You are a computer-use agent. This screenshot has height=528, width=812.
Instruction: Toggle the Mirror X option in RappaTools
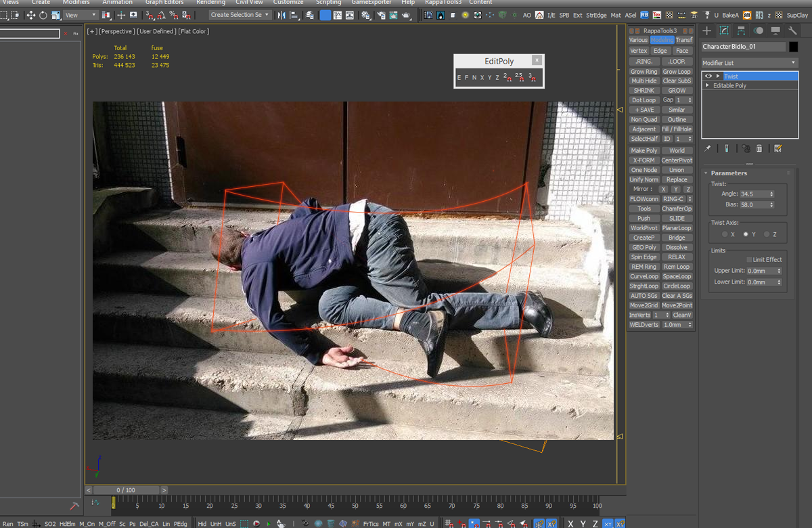(664, 190)
